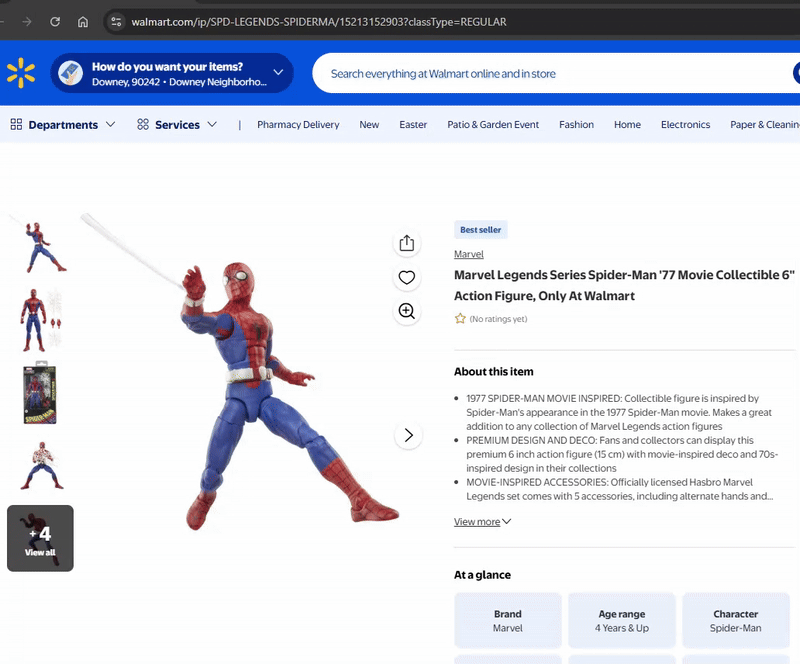
Task: Open site information icon in address bar
Action: pyautogui.click(x=116, y=22)
